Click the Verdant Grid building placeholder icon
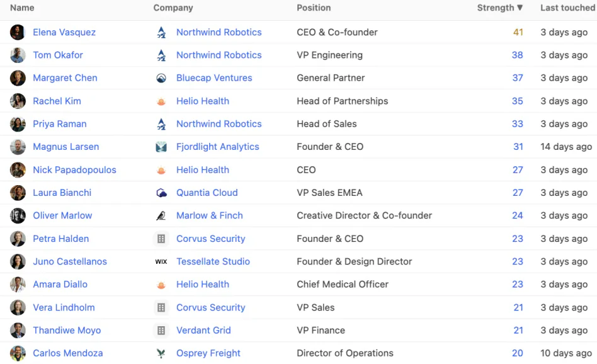This screenshot has height=364, width=597. (161, 331)
